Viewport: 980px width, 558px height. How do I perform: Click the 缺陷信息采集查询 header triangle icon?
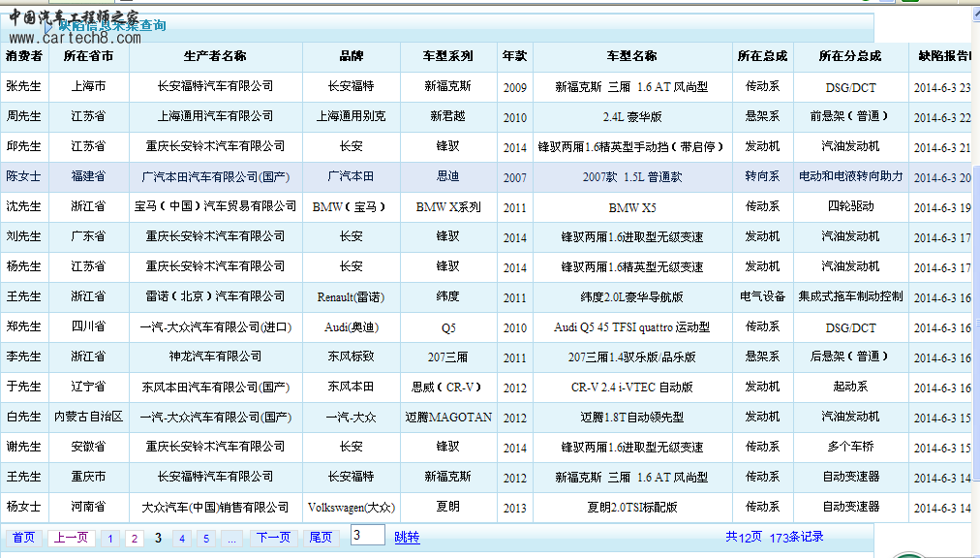[x=48, y=28]
